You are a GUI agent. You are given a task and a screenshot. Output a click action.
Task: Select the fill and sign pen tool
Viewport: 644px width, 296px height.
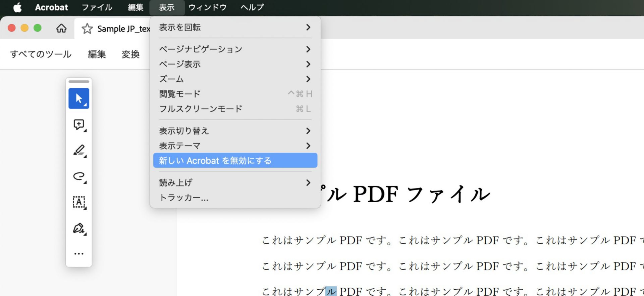[x=79, y=228]
